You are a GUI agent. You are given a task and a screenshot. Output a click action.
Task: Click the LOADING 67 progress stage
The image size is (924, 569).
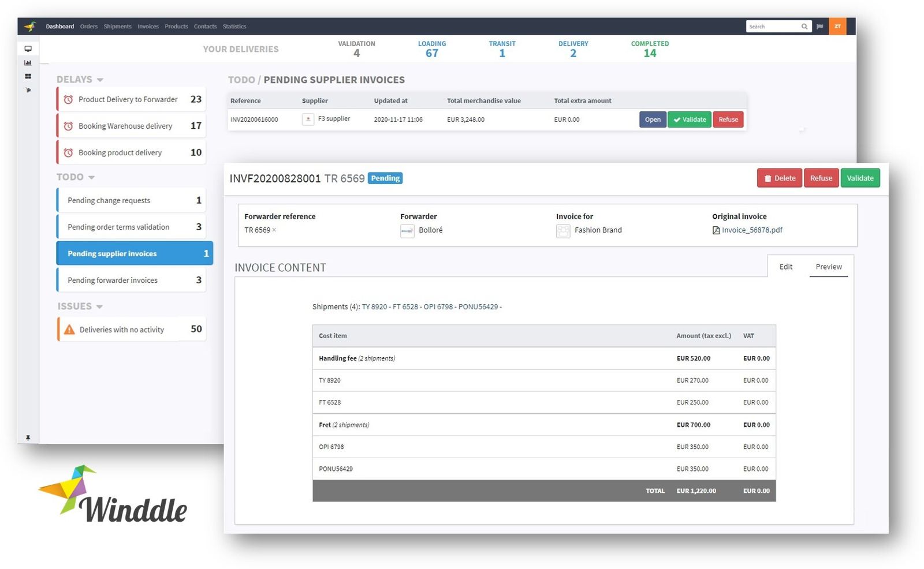click(x=431, y=48)
